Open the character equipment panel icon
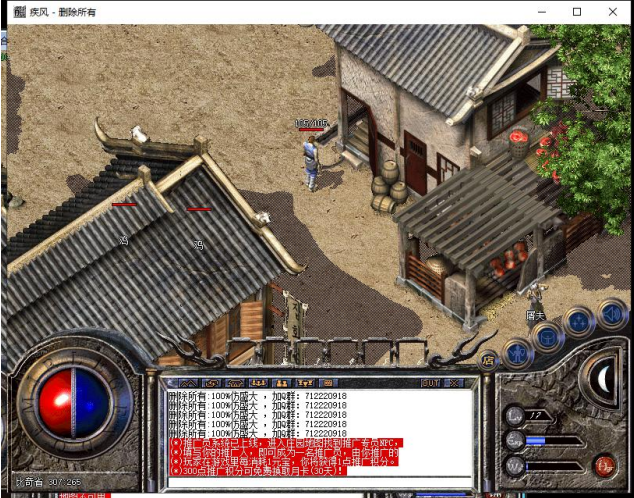The image size is (634, 498). point(518,355)
